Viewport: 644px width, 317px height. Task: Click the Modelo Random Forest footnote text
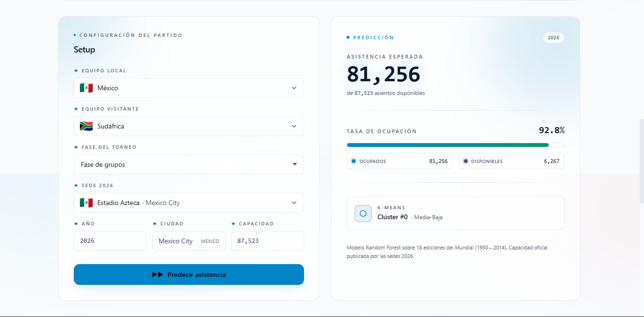[447, 252]
